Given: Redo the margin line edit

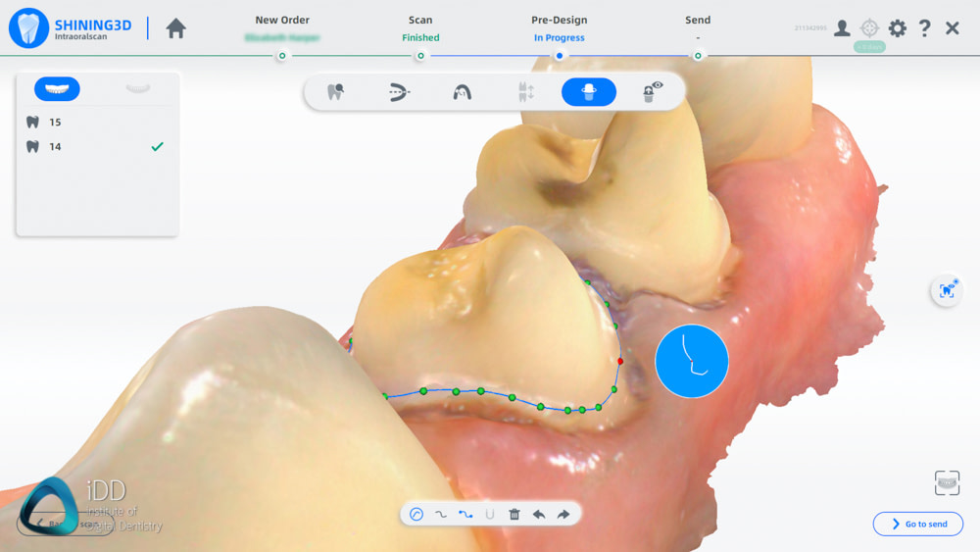Looking at the screenshot, I should pos(563,514).
